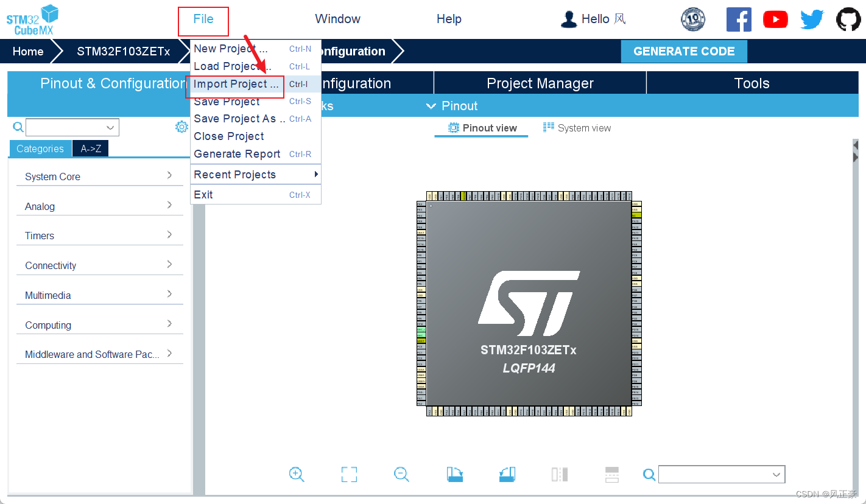Rotate the chip counter-clockwise

click(507, 474)
